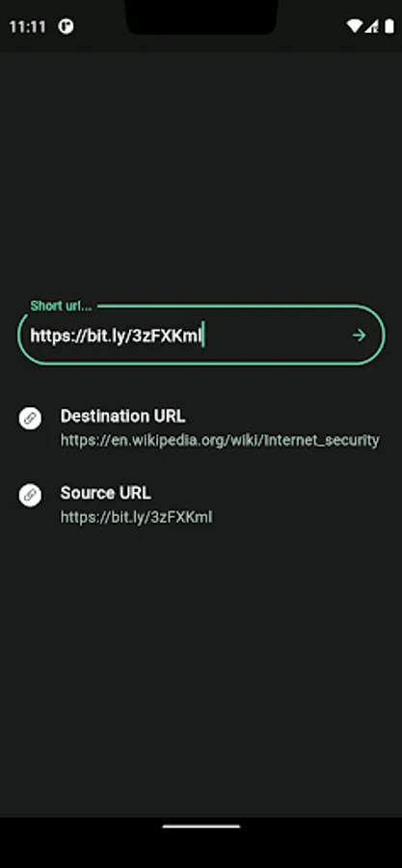Screen dimensions: 402x868
Task: Click the link icon beside Source URL
Action: (30, 495)
